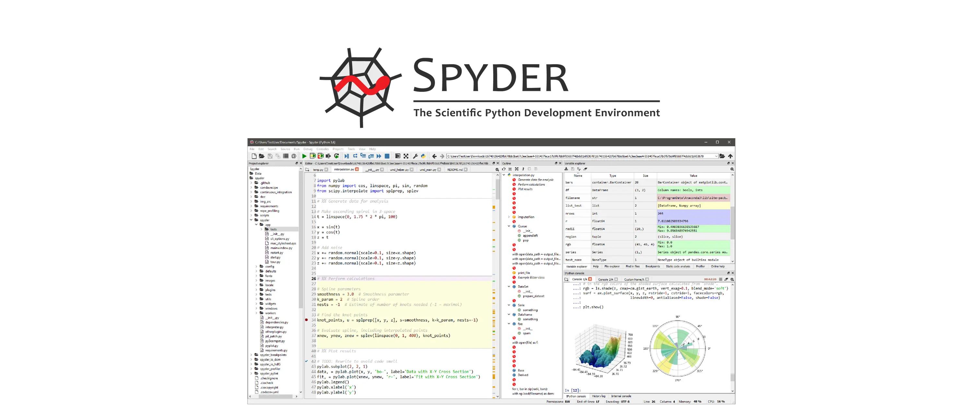Select the rgb variable row in Variable explorer

tap(569, 244)
